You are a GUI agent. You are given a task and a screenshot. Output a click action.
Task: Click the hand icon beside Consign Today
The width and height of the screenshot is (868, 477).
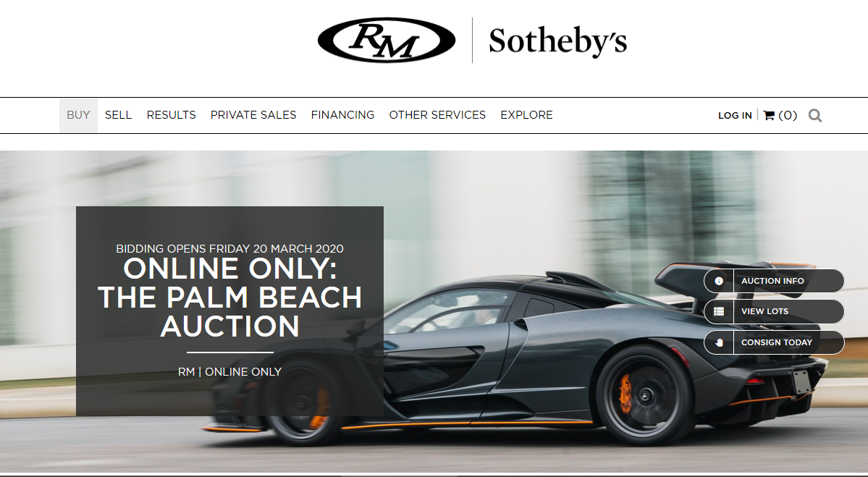click(x=719, y=342)
